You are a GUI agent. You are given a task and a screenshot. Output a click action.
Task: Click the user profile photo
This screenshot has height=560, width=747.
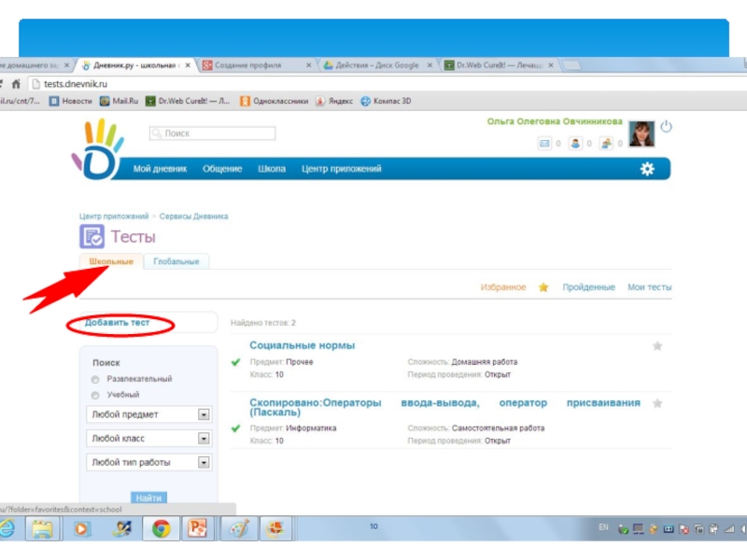[x=641, y=133]
